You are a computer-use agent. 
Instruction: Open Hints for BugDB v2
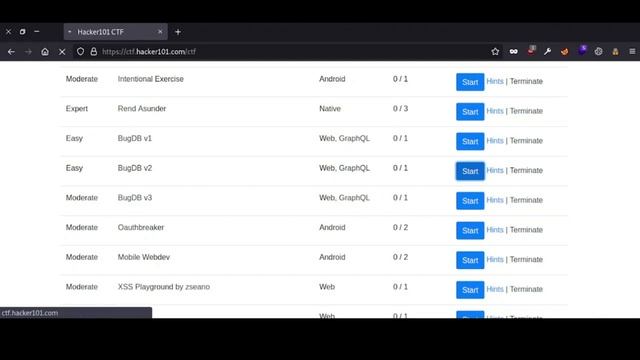495,170
